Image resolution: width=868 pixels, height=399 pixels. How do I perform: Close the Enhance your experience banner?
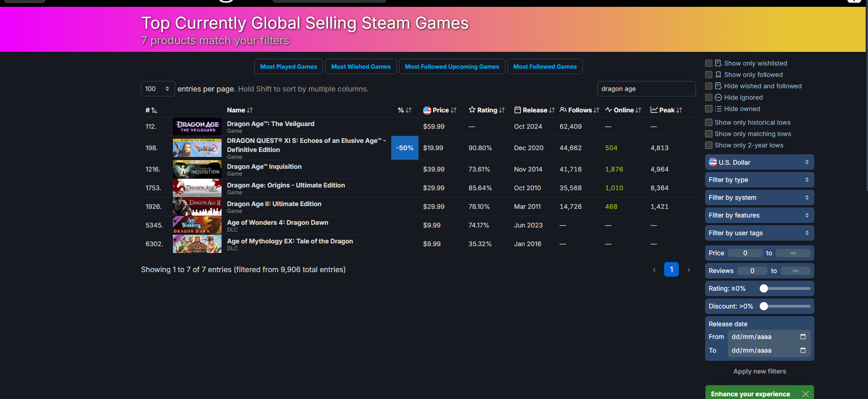coord(806,394)
